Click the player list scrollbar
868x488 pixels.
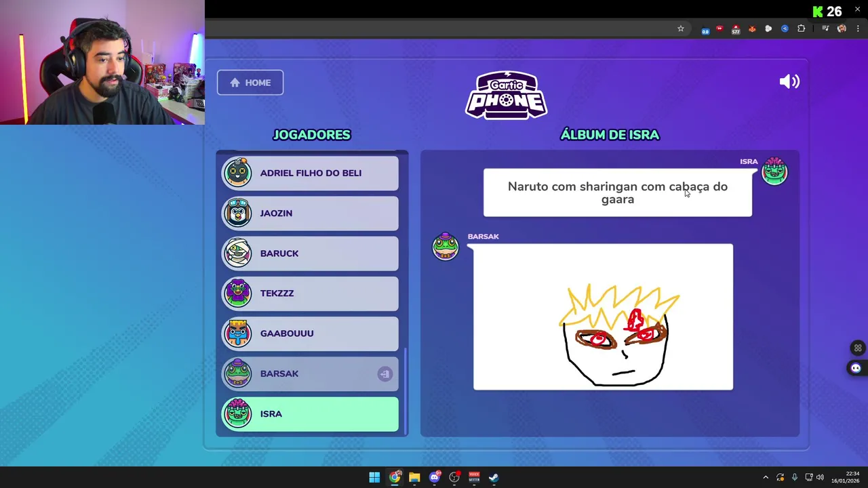(x=406, y=390)
